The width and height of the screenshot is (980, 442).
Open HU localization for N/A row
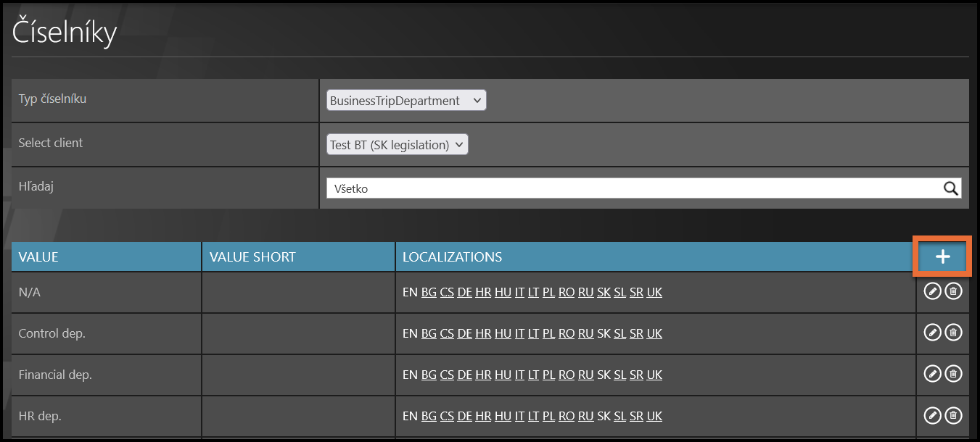(x=503, y=293)
